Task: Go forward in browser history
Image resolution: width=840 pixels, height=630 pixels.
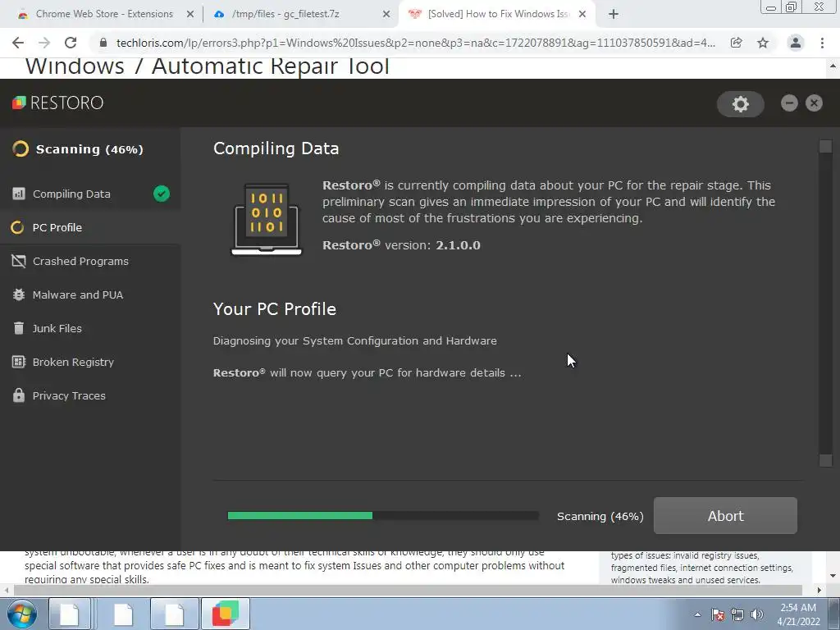Action: [44, 43]
